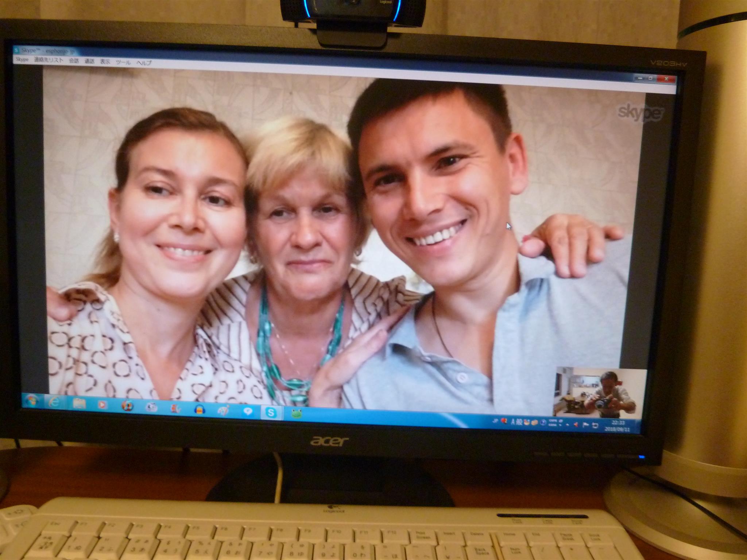The height and width of the screenshot is (560, 747).
Task: Open the File Explorer folder taskbar icon
Action: click(79, 403)
